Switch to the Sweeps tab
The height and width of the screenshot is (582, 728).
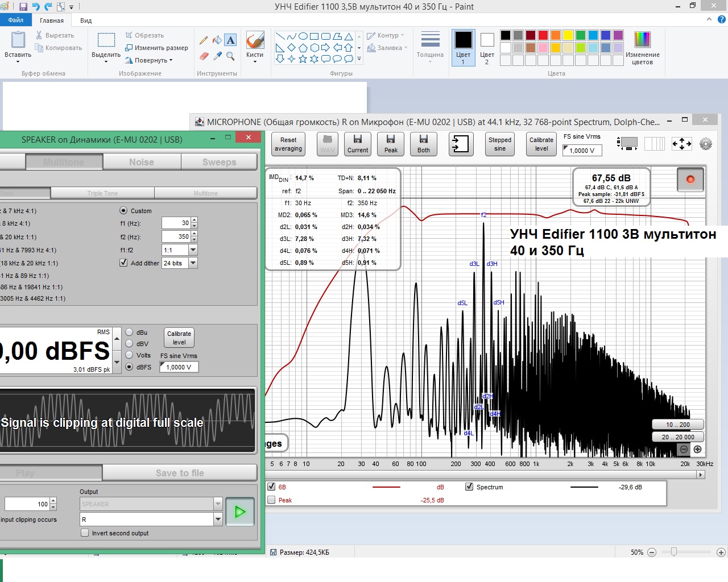point(219,163)
